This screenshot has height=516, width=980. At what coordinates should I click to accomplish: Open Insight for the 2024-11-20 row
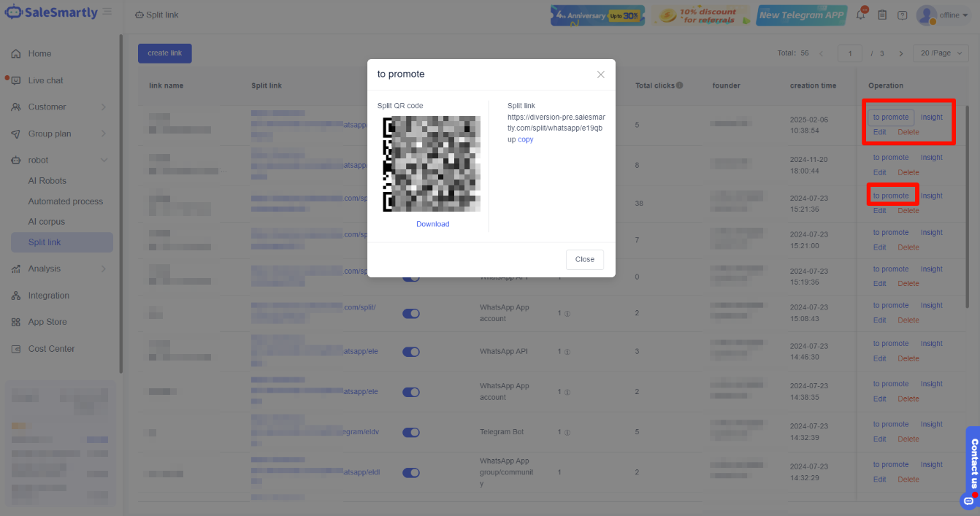(x=932, y=158)
